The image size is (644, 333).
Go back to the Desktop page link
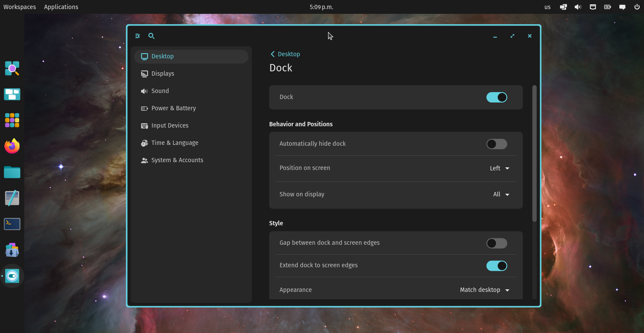tap(285, 54)
